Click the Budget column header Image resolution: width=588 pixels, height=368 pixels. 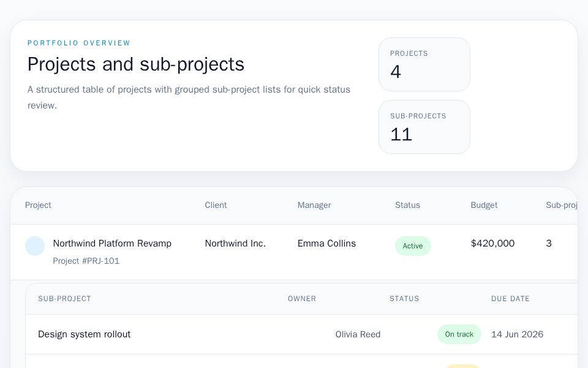484,205
